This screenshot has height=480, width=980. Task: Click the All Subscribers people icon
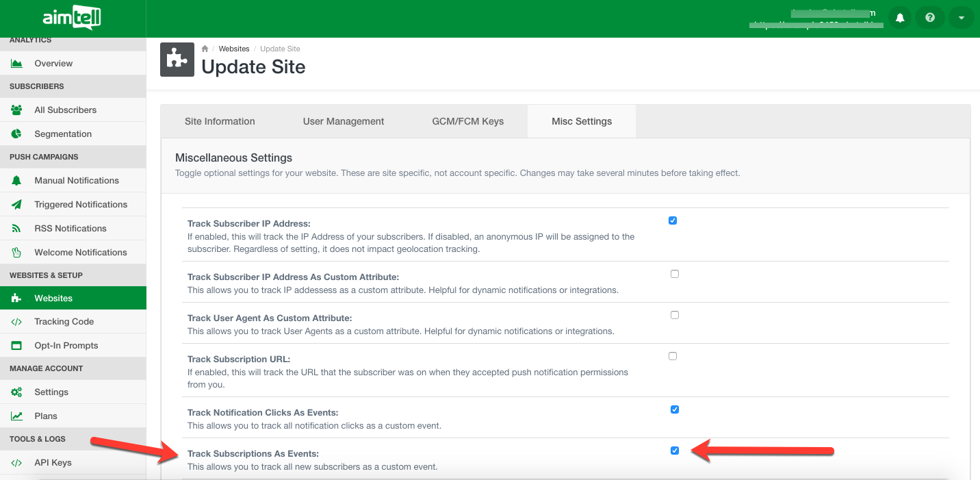pyautogui.click(x=17, y=110)
